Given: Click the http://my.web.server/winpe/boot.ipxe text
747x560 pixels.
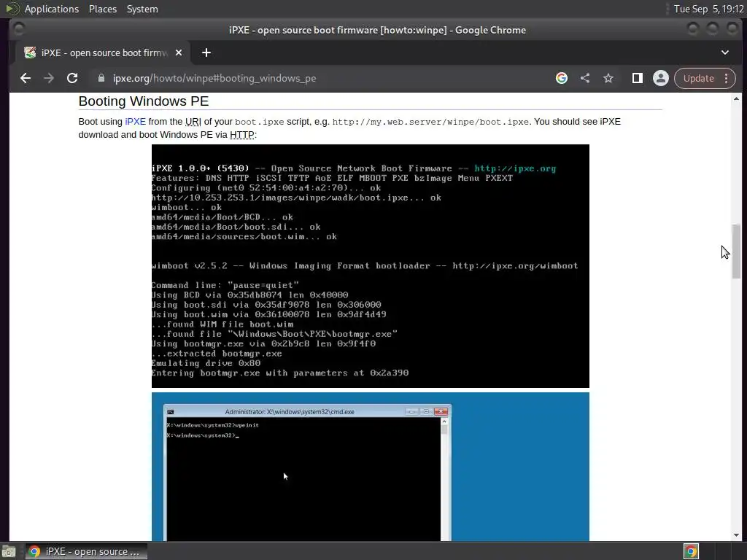Looking at the screenshot, I should (430, 122).
